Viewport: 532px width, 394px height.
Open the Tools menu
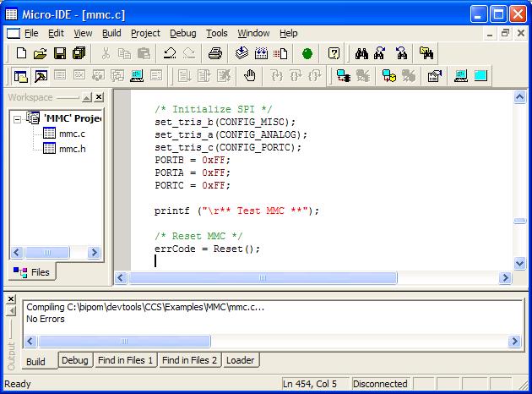(217, 33)
